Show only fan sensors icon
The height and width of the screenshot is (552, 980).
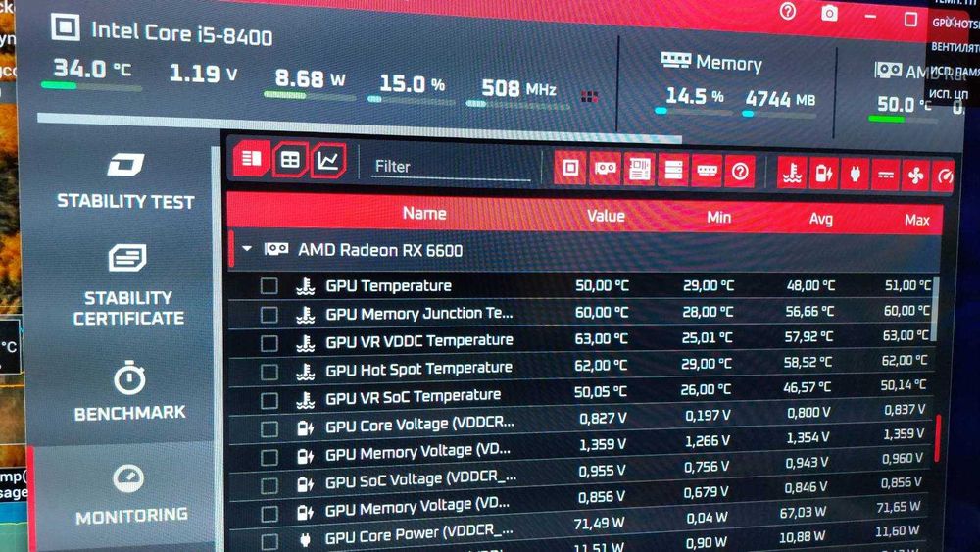915,176
